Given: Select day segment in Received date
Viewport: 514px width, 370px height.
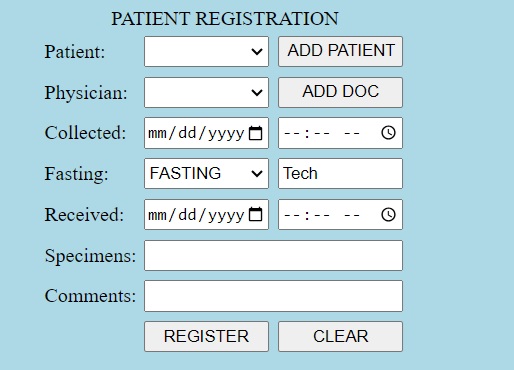Looking at the screenshot, I should coord(187,214).
